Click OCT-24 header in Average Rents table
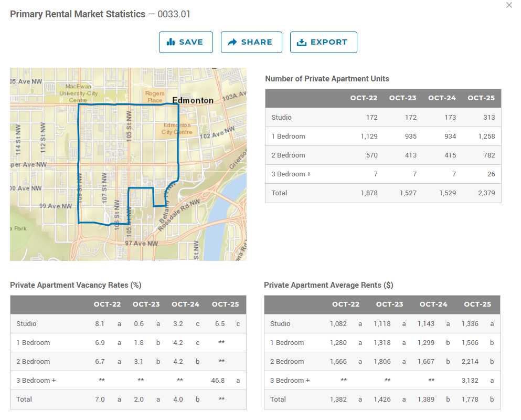 tap(433, 304)
